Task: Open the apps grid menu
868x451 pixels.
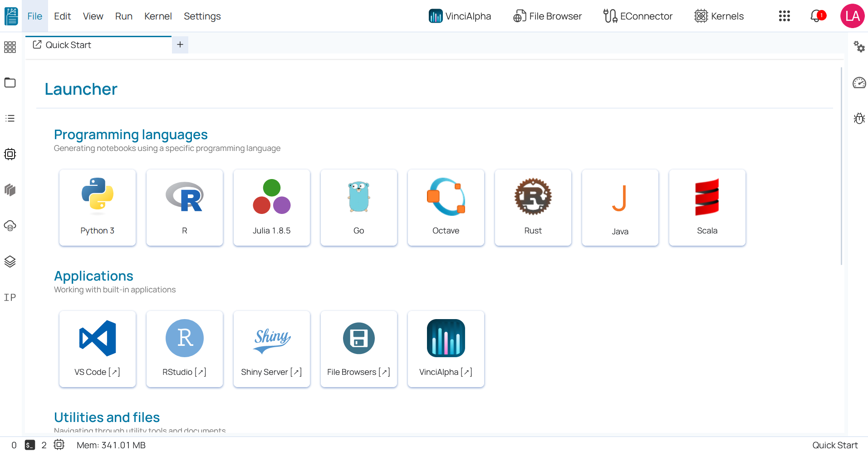Action: coord(785,16)
